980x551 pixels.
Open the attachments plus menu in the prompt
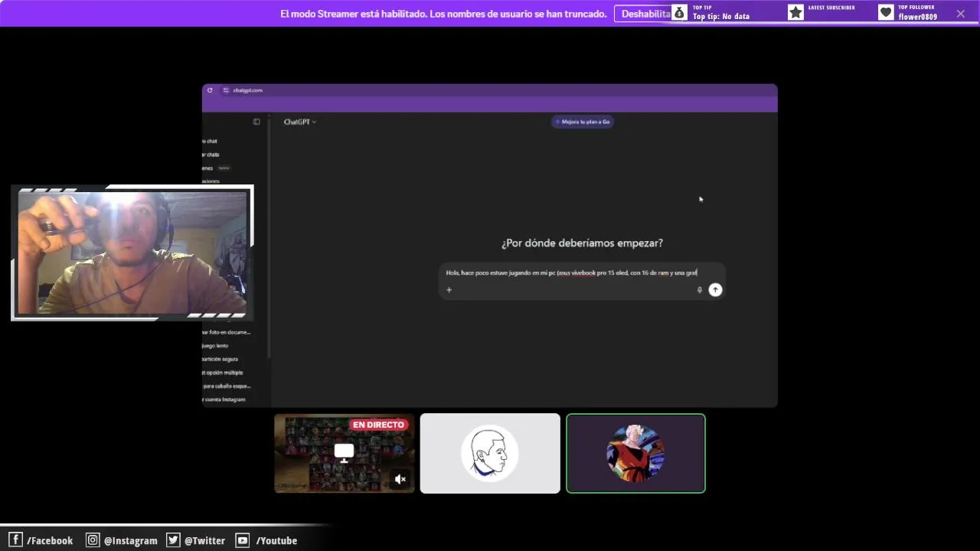[449, 290]
